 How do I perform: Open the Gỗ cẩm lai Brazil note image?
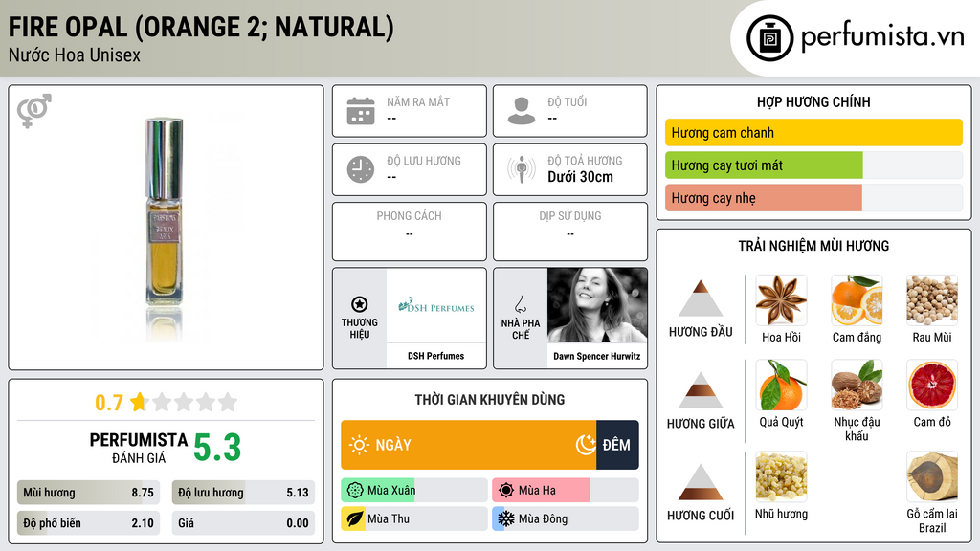click(932, 477)
